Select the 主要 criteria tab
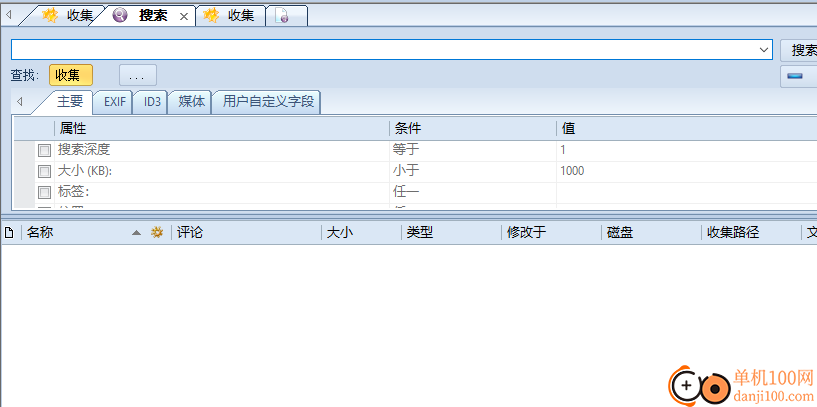 (70, 102)
